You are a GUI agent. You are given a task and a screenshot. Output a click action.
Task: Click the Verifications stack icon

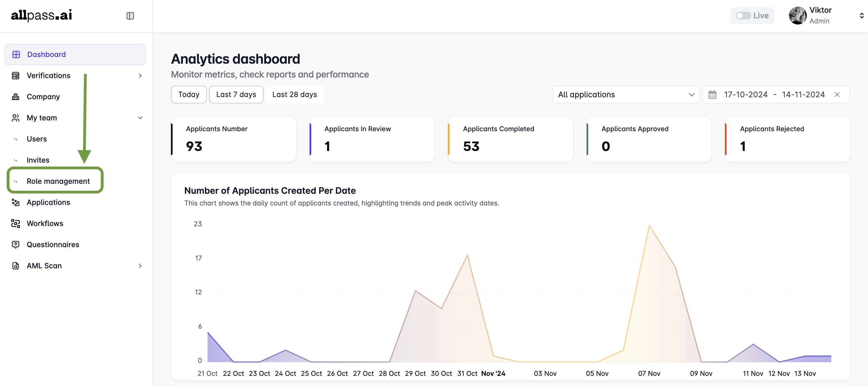click(x=16, y=76)
